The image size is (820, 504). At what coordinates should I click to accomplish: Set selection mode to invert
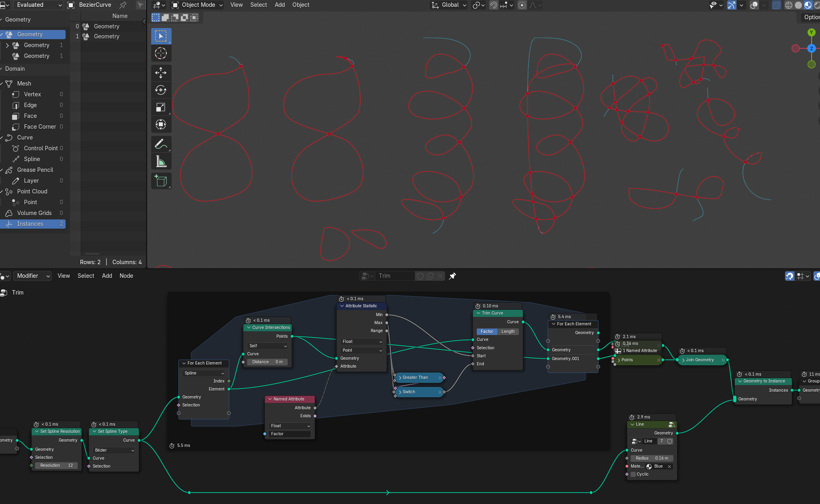(184, 17)
